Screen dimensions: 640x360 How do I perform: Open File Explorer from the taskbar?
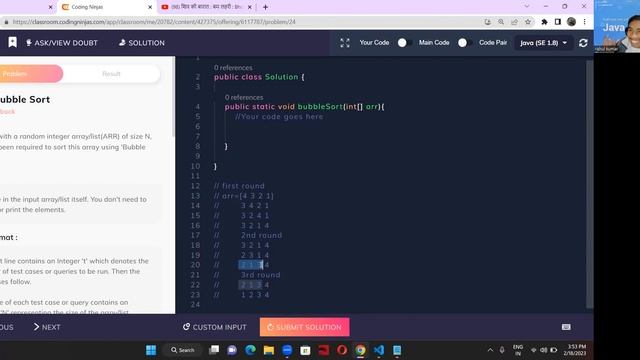click(x=269, y=350)
